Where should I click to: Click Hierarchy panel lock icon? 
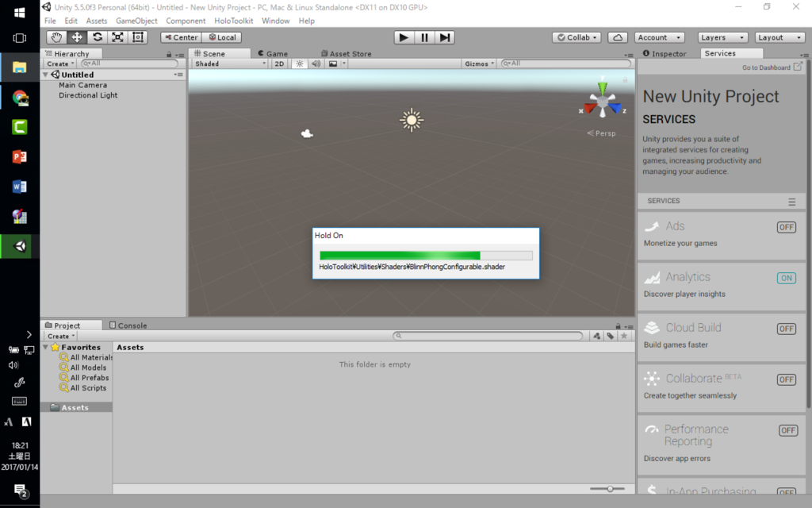[x=169, y=55]
